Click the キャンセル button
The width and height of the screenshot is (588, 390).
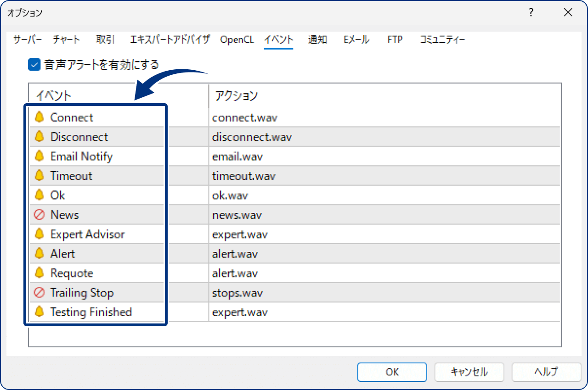(469, 372)
